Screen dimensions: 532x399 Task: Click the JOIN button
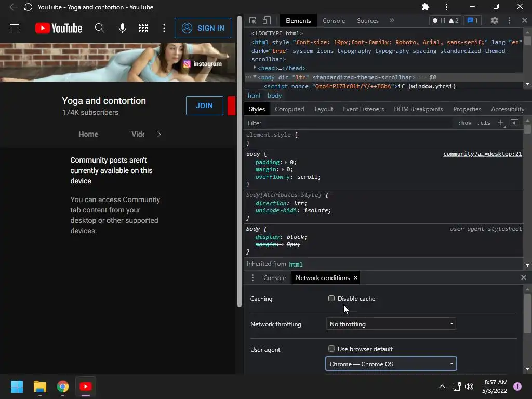(x=205, y=105)
